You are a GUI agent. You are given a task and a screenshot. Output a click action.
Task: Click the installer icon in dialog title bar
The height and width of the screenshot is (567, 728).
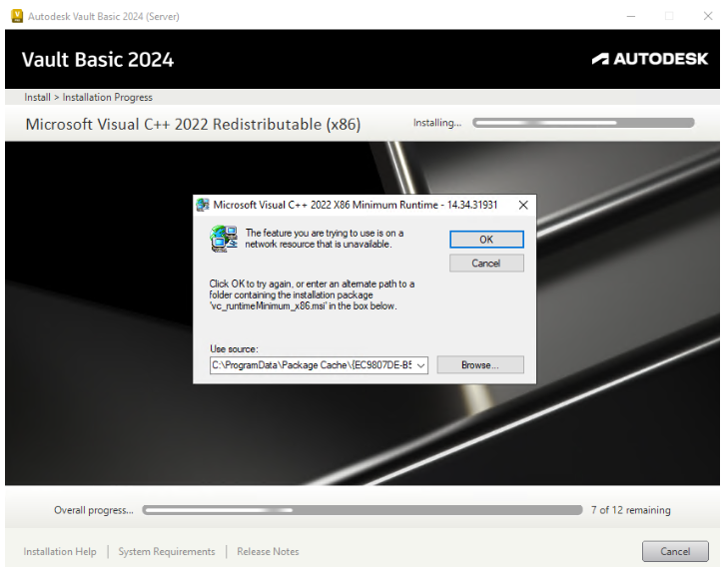click(203, 205)
